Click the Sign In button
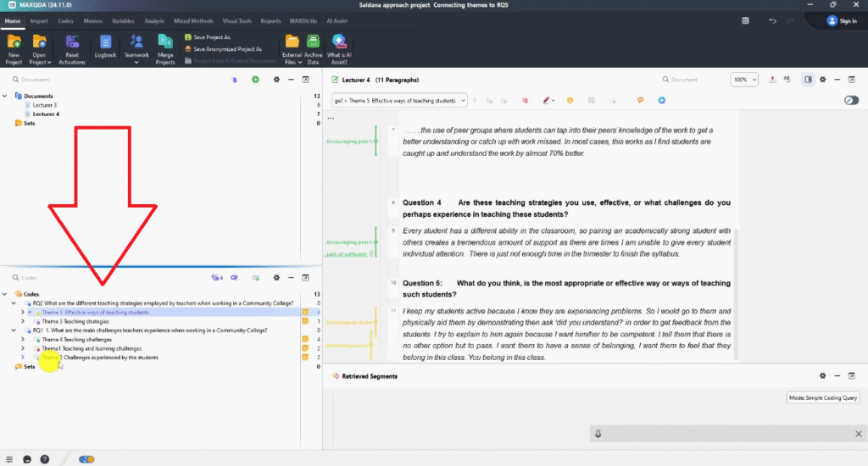The height and width of the screenshot is (466, 868). [842, 20]
